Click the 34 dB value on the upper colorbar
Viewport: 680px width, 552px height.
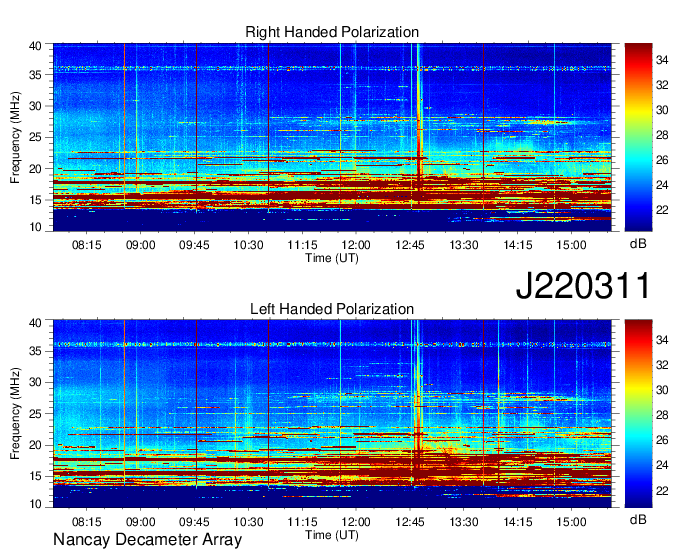662,60
